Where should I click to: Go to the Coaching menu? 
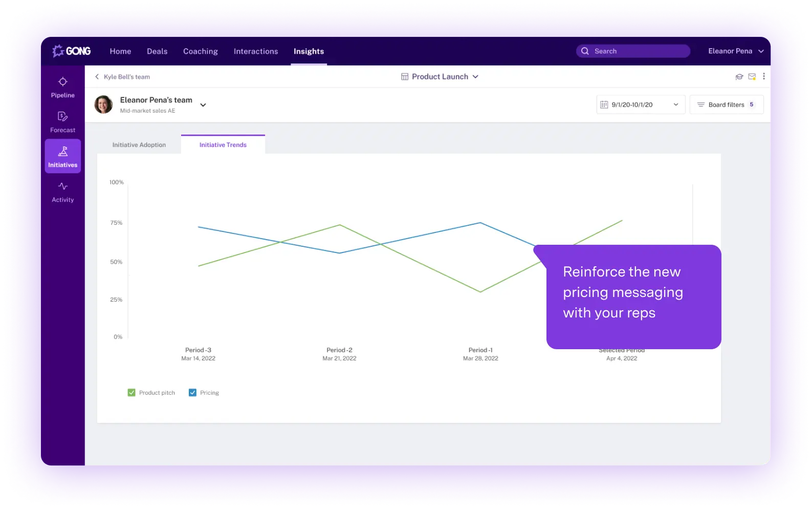(x=201, y=51)
